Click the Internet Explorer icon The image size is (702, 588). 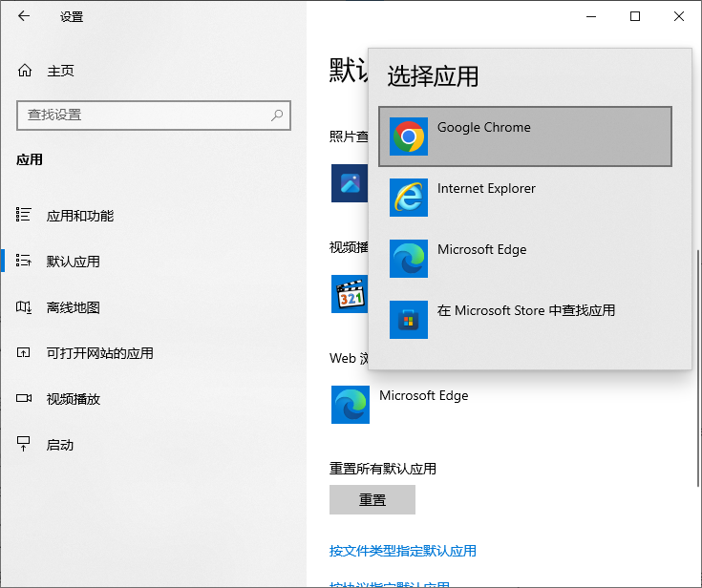[x=409, y=198]
